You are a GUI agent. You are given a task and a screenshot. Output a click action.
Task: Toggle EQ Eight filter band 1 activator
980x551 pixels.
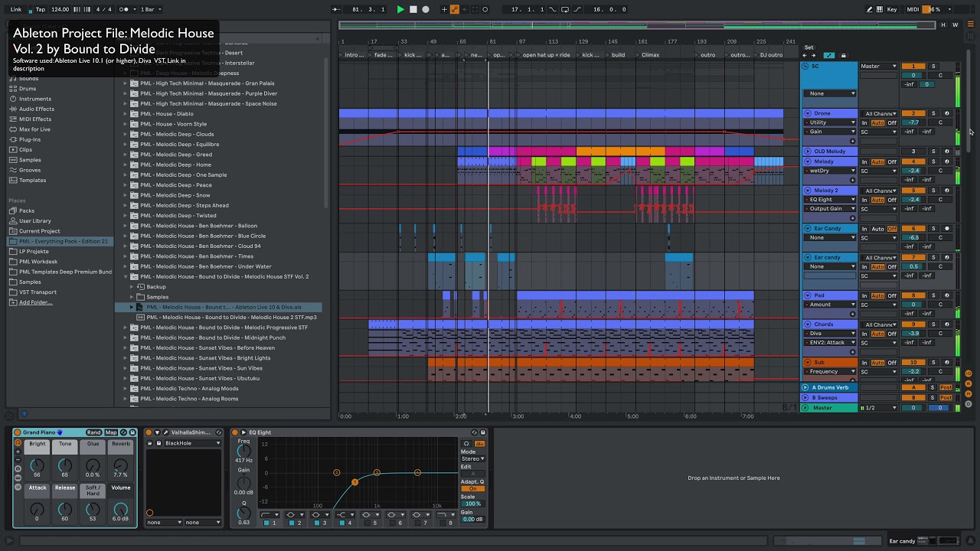click(x=266, y=523)
